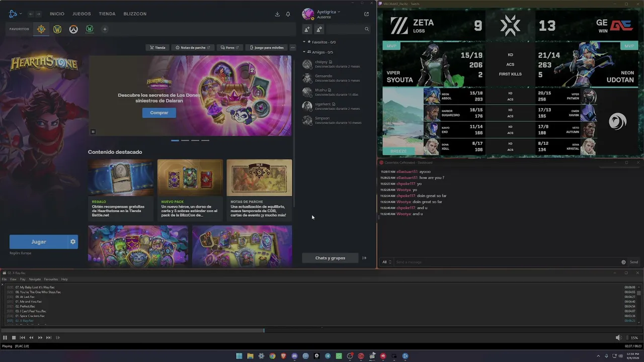Screen dimensions: 644x362
Task: Open the INICIO tab in Battle.net
Action: pyautogui.click(x=57, y=14)
